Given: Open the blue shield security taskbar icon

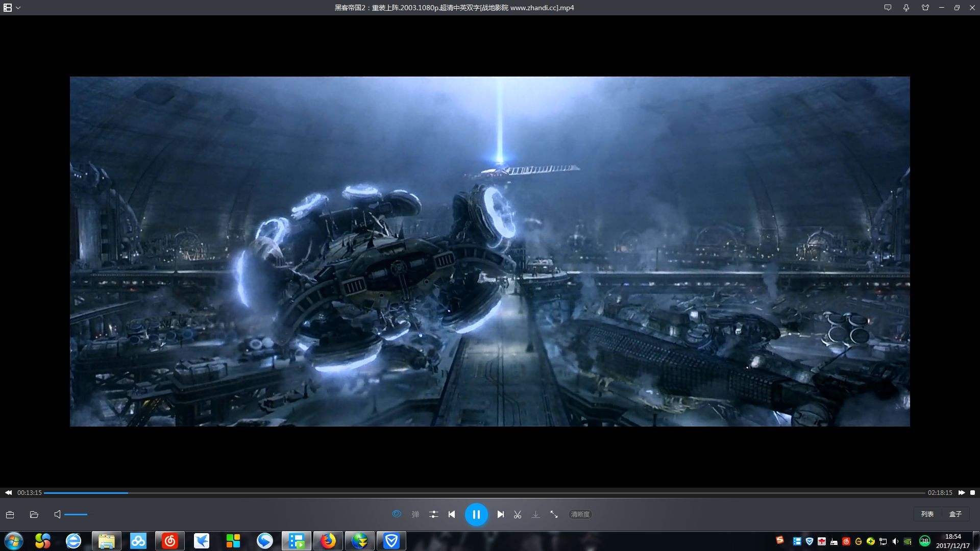Looking at the screenshot, I should (391, 541).
